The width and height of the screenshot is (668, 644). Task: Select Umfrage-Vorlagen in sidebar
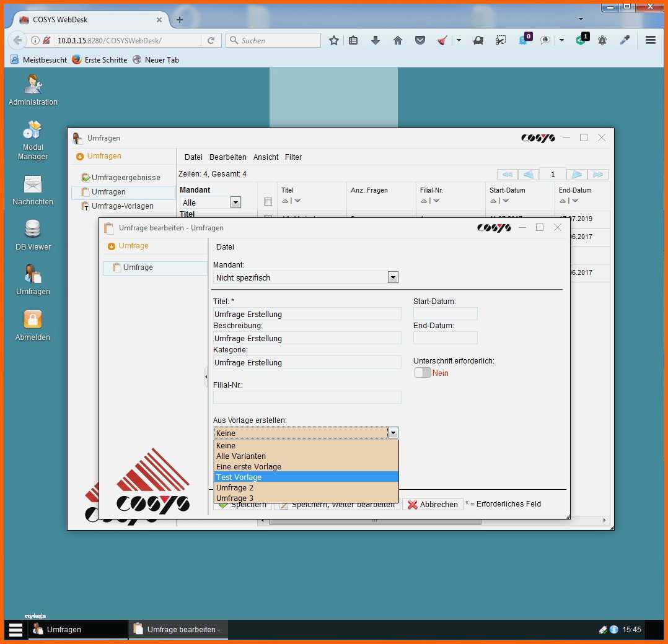[x=118, y=206]
